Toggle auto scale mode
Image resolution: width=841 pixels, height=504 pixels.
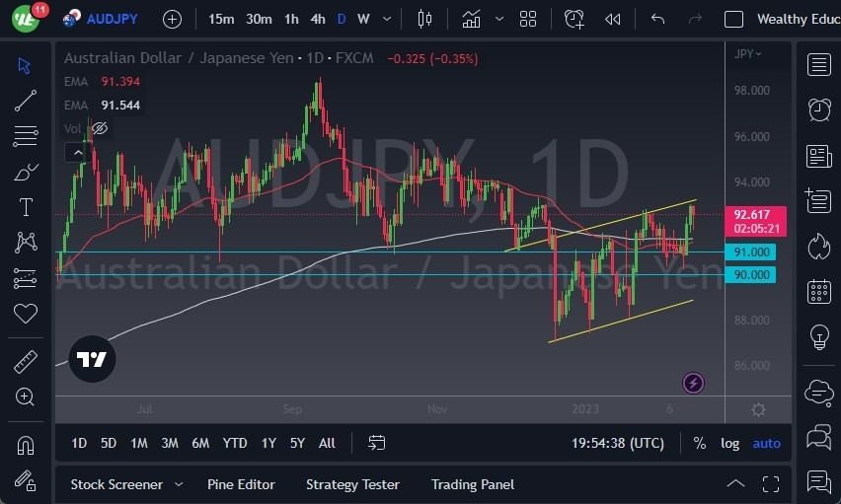766,444
